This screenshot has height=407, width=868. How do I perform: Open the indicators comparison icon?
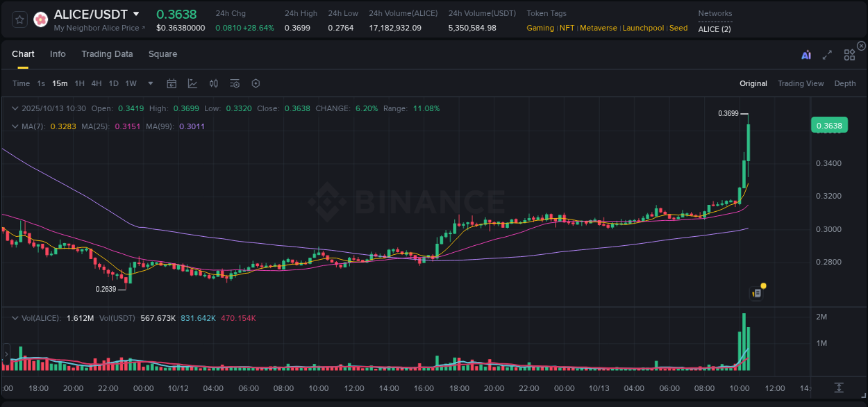point(213,83)
